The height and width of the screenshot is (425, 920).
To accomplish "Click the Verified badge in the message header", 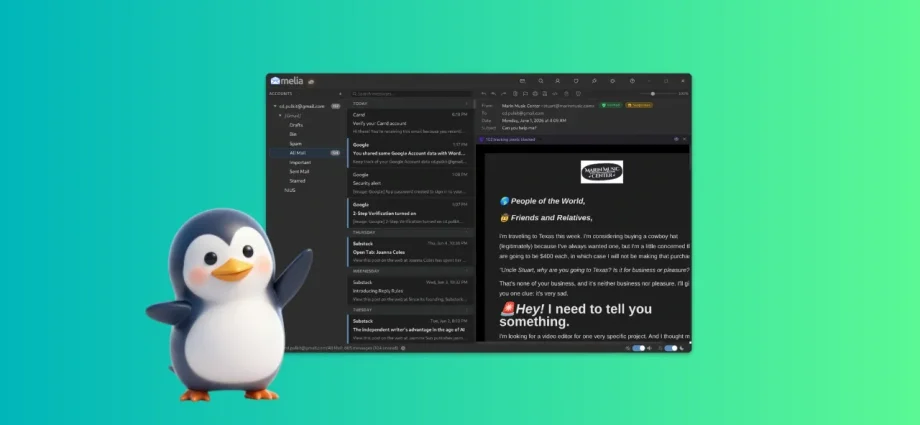I will pyautogui.click(x=610, y=105).
